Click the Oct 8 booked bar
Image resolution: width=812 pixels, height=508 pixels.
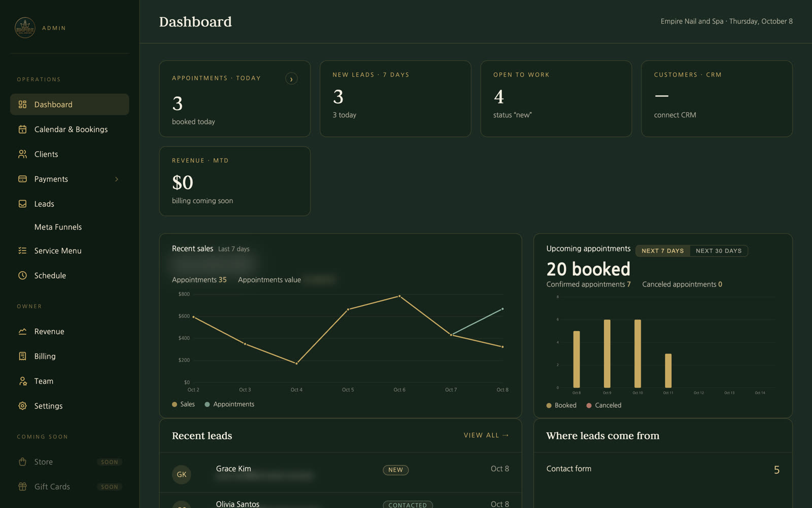(x=577, y=359)
